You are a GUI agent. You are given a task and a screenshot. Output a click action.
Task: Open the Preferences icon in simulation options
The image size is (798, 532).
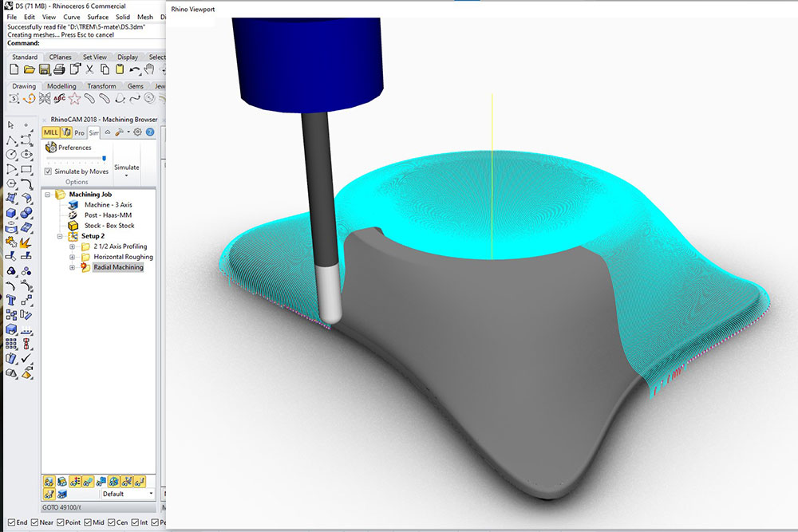[51, 148]
